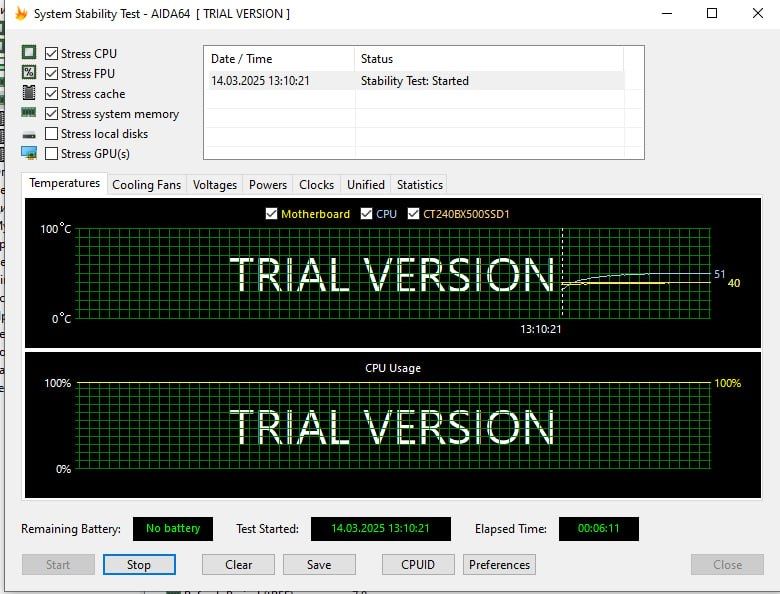Click the 'Stability Test: Started' status cell

(x=414, y=81)
